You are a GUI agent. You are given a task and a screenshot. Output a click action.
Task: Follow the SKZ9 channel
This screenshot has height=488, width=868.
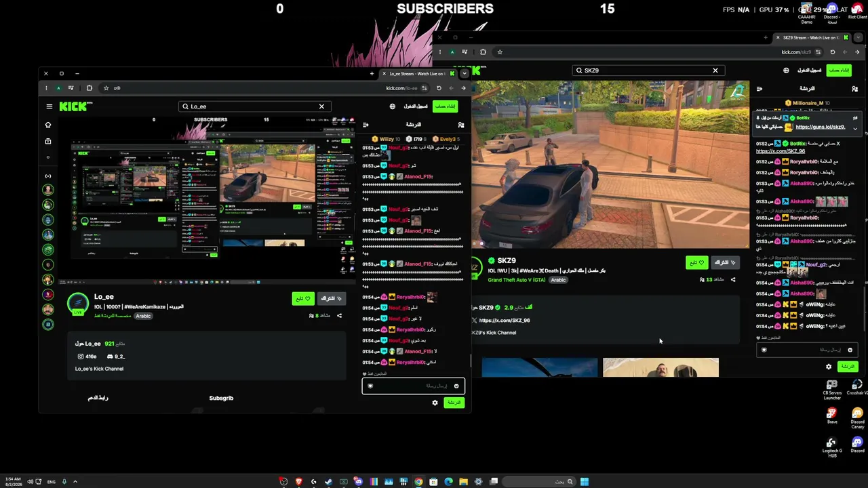pyautogui.click(x=696, y=262)
